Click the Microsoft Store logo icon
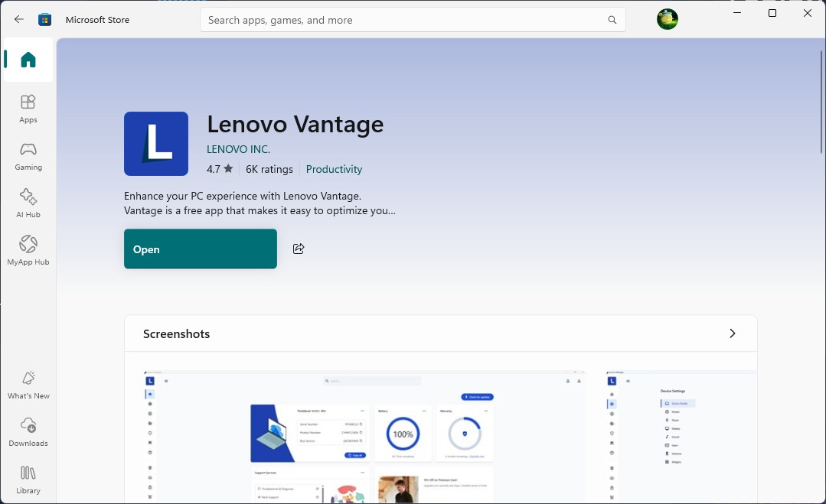The width and height of the screenshot is (826, 504). coord(44,19)
